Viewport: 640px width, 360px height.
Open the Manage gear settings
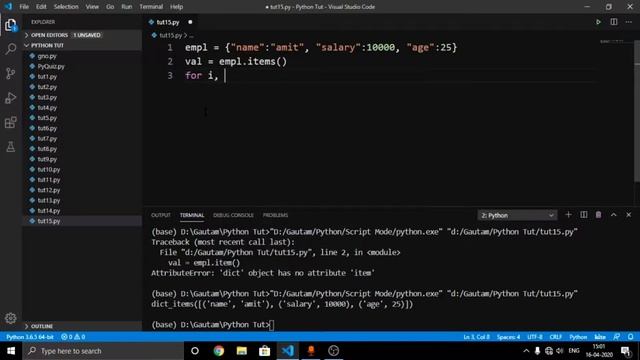click(11, 318)
